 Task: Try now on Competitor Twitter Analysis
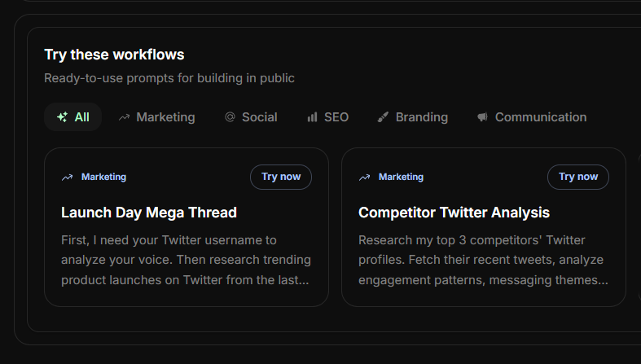(x=578, y=177)
